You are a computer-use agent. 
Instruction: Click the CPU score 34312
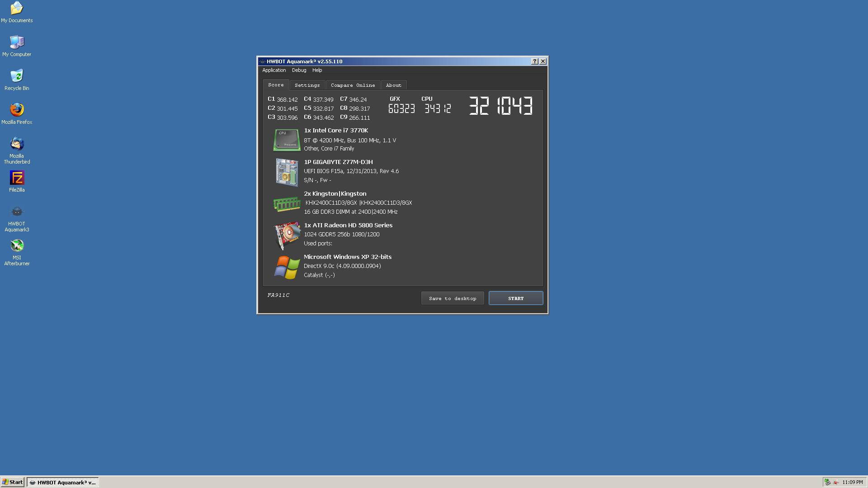click(x=437, y=108)
